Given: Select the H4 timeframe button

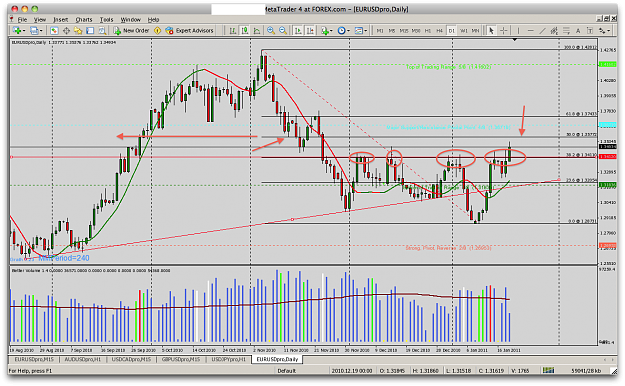Looking at the screenshot, I should pos(439,31).
